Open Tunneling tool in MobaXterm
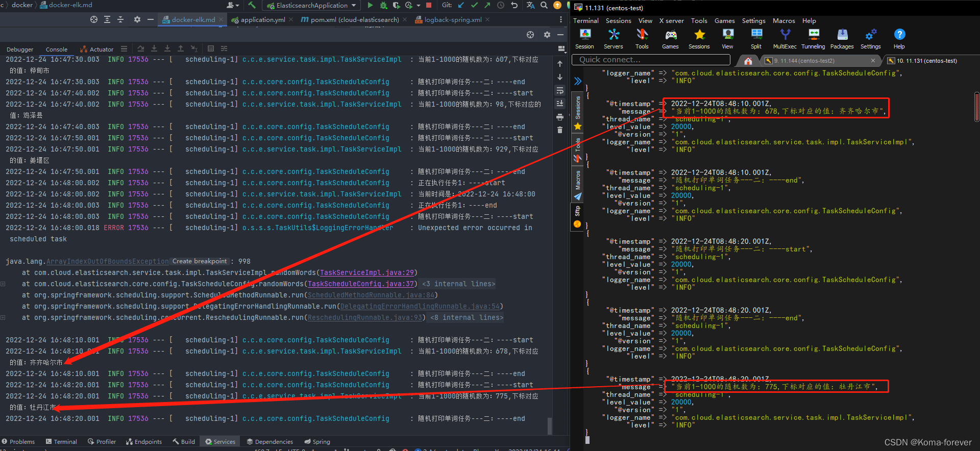Screen dimensions: 980x451 [814, 39]
